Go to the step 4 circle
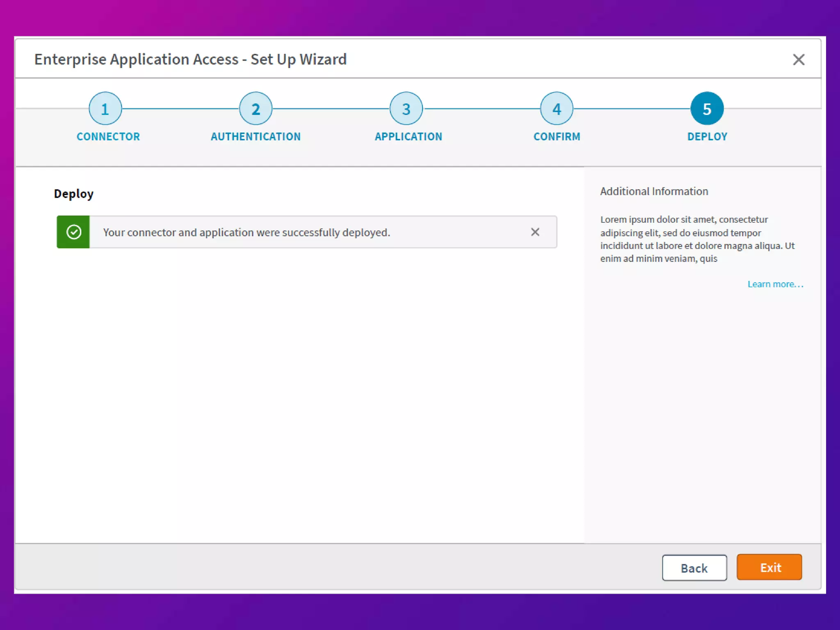The image size is (840, 630). (x=557, y=109)
